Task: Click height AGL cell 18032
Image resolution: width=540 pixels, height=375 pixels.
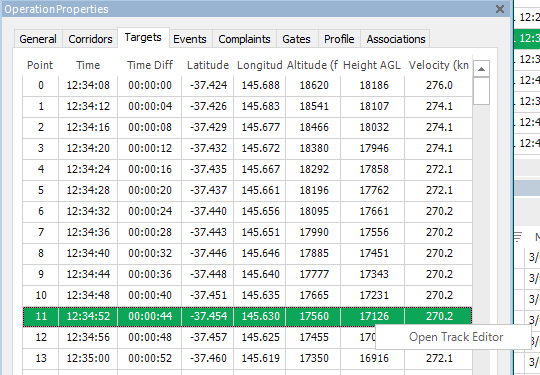Action: [x=373, y=127]
